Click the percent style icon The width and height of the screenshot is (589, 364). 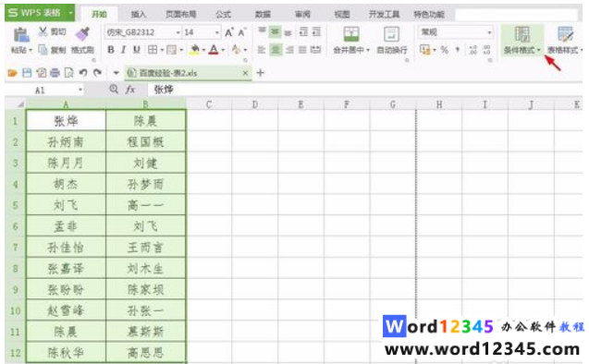click(x=445, y=50)
